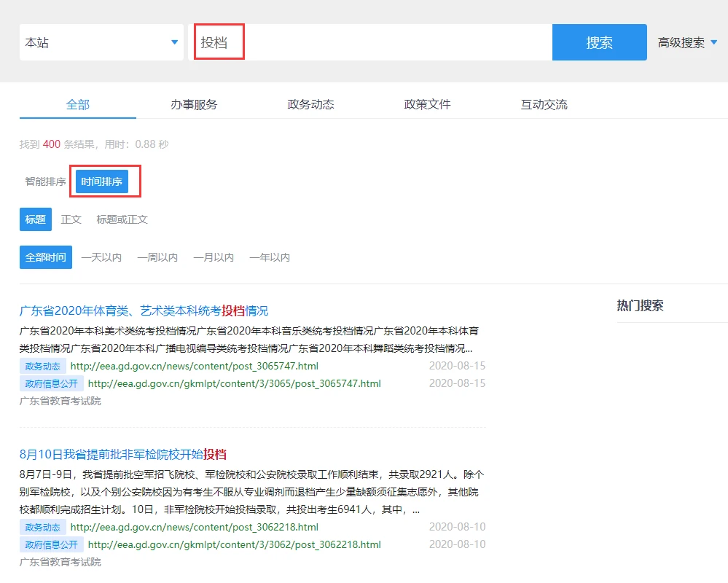The height and width of the screenshot is (583, 728).
Task: Switch to the 办事服务 tab
Action: point(194,104)
